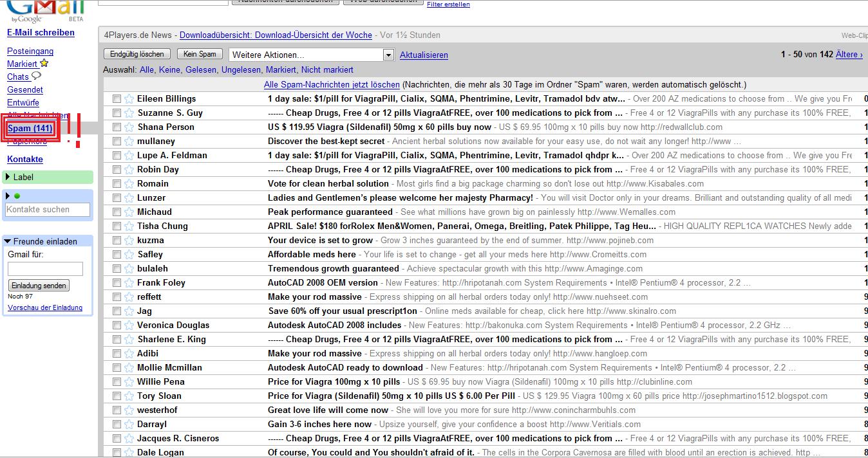This screenshot has height=458, width=868.
Task: Star the Michaud message
Action: pyautogui.click(x=129, y=212)
